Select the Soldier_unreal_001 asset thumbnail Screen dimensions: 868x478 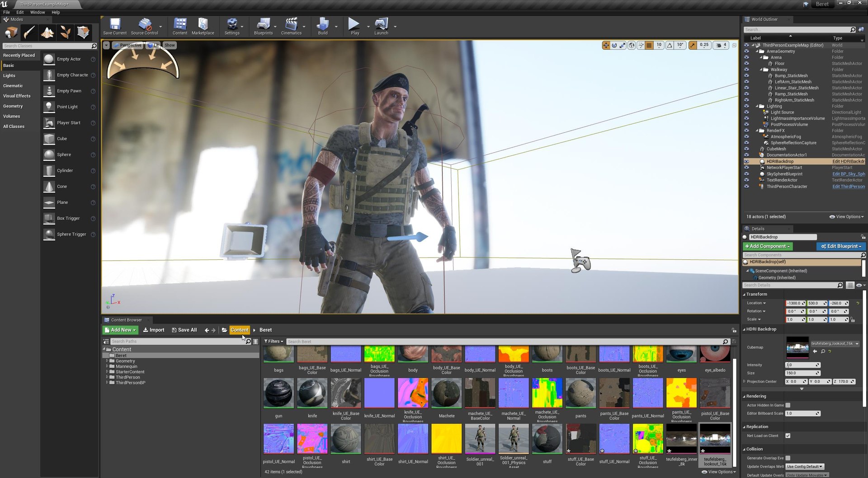coord(480,439)
